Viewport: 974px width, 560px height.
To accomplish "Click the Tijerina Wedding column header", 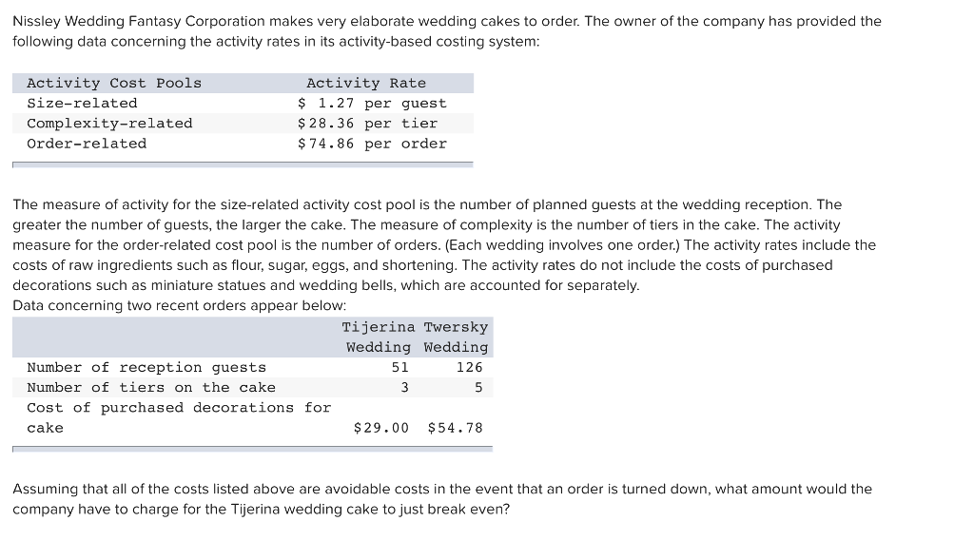I will click(x=379, y=338).
